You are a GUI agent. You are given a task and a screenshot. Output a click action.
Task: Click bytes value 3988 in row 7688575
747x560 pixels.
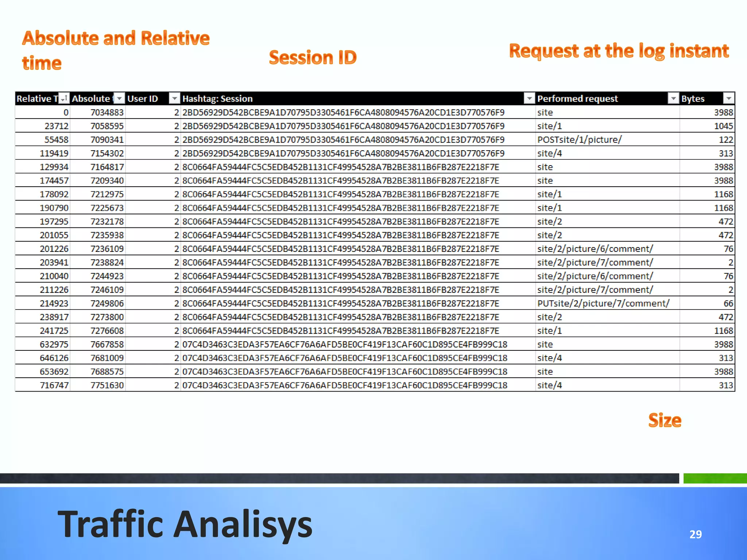(x=707, y=372)
